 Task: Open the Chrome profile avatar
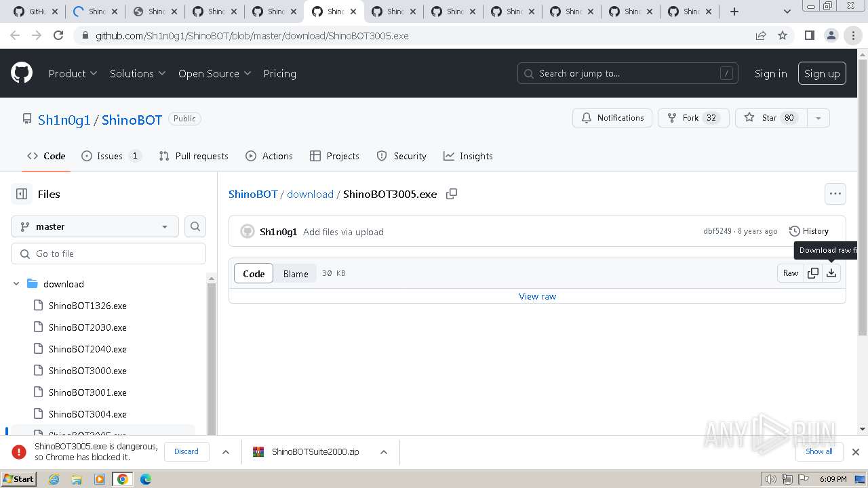point(831,36)
